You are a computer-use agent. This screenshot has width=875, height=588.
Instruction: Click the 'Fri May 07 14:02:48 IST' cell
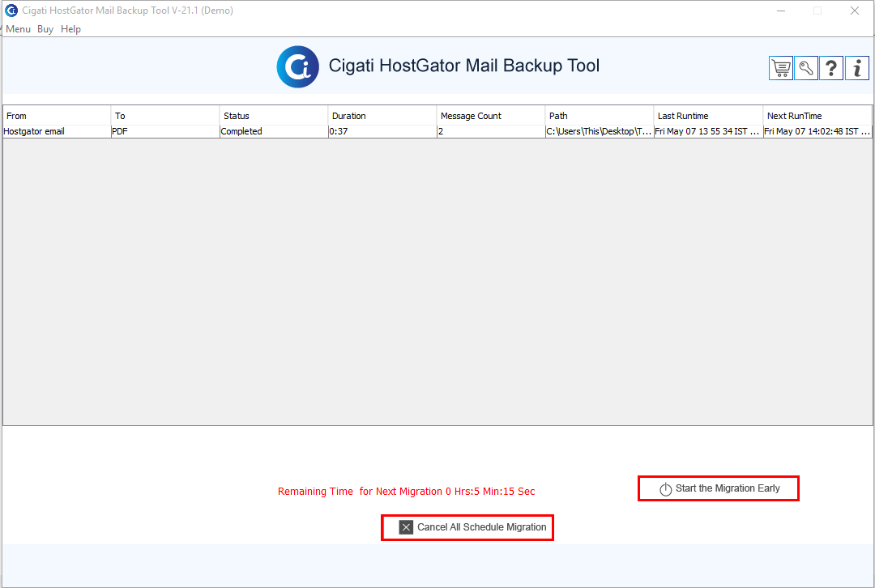point(817,132)
